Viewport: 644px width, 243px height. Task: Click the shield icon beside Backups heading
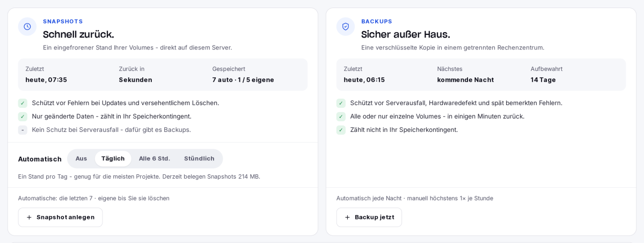346,26
